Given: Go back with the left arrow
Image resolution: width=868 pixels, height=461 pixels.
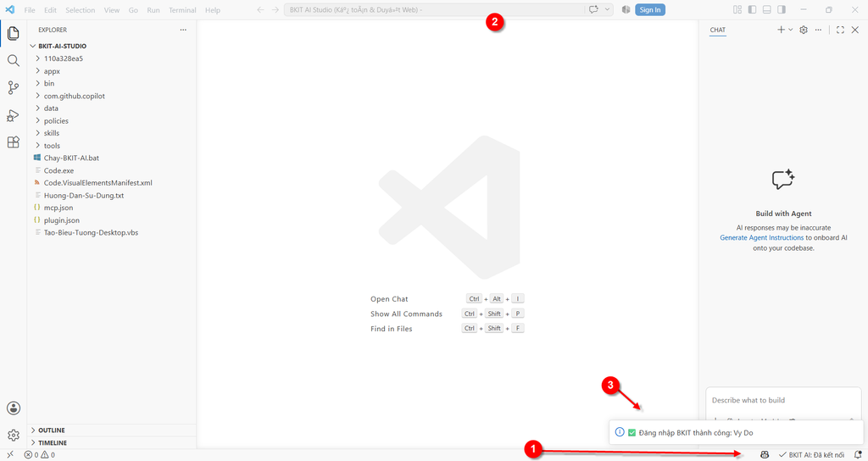Looking at the screenshot, I should tap(260, 10).
